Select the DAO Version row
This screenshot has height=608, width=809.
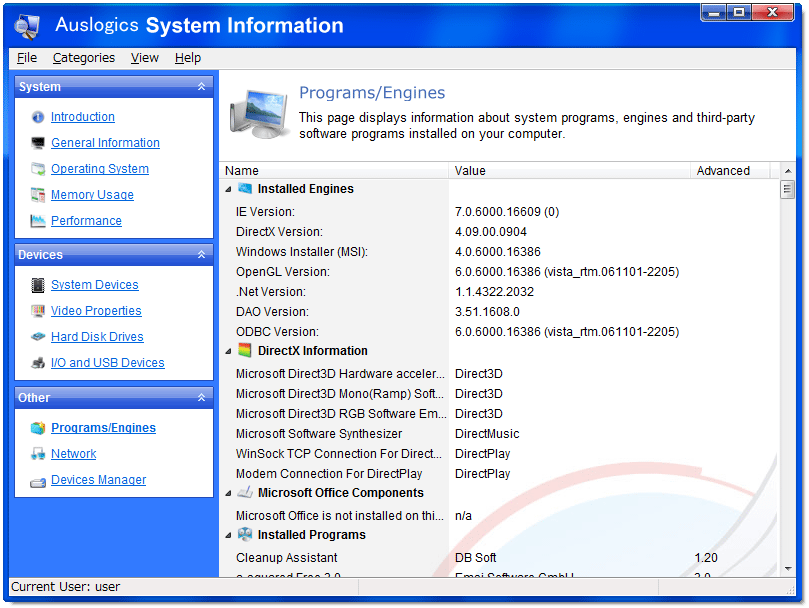(499, 312)
